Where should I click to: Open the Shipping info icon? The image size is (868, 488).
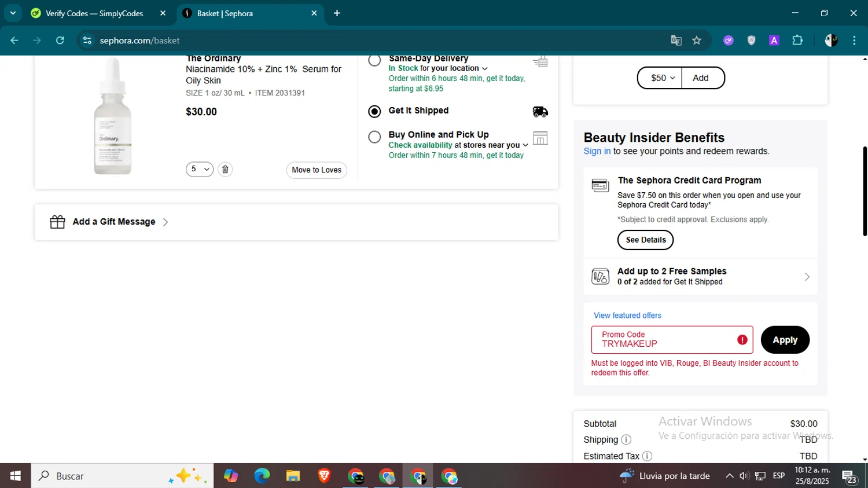point(626,440)
